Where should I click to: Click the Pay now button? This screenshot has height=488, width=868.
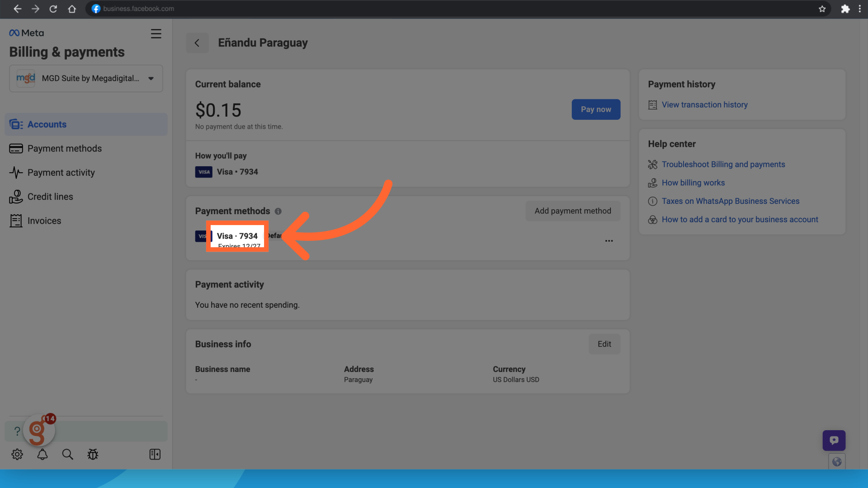pyautogui.click(x=595, y=109)
